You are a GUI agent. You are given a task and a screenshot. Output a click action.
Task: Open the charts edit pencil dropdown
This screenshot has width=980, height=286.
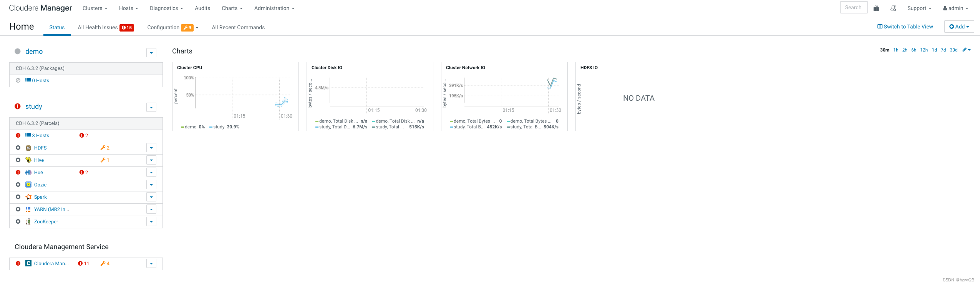(966, 50)
